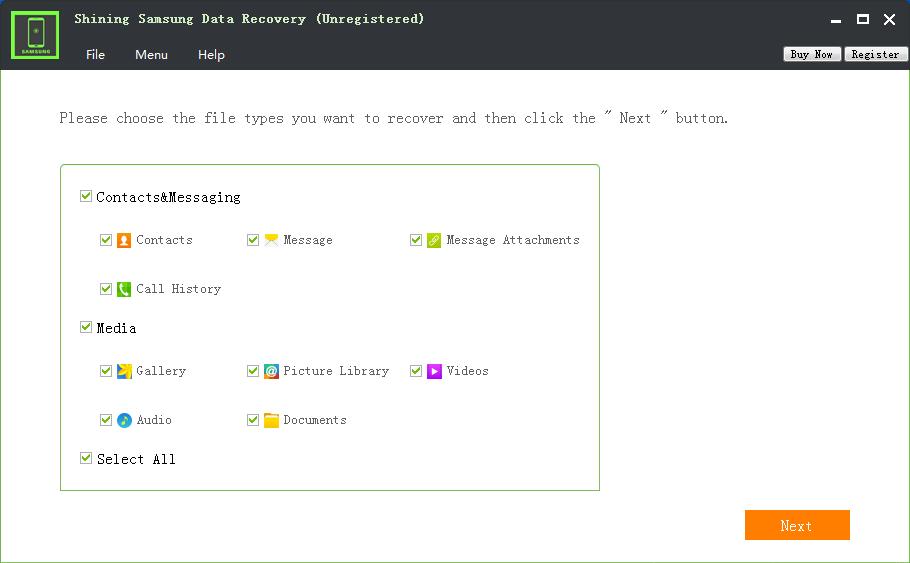Click the green Call History phone icon
910x563 pixels.
click(124, 289)
